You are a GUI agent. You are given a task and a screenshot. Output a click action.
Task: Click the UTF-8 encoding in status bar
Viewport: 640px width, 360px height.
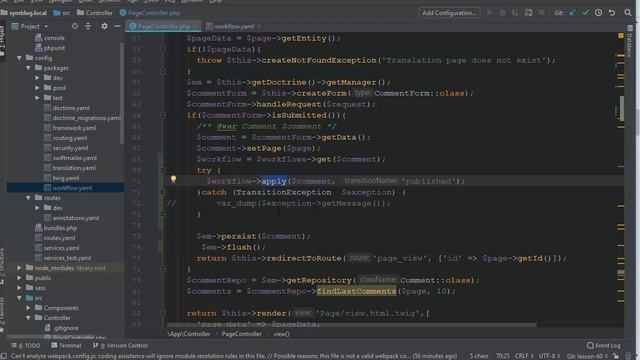[x=549, y=356]
